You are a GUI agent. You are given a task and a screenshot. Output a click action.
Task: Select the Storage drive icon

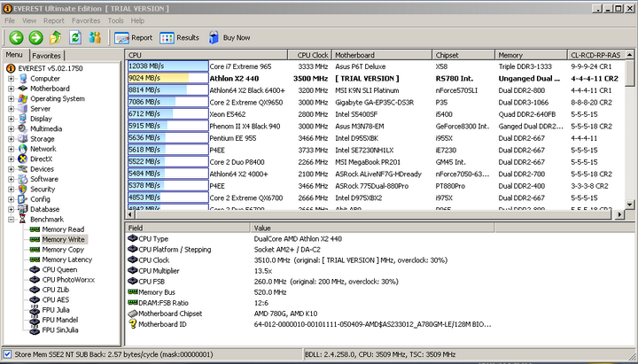click(x=23, y=139)
